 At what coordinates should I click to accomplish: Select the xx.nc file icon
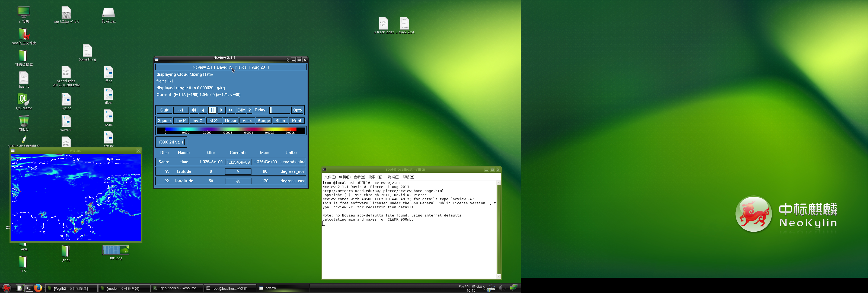108,118
